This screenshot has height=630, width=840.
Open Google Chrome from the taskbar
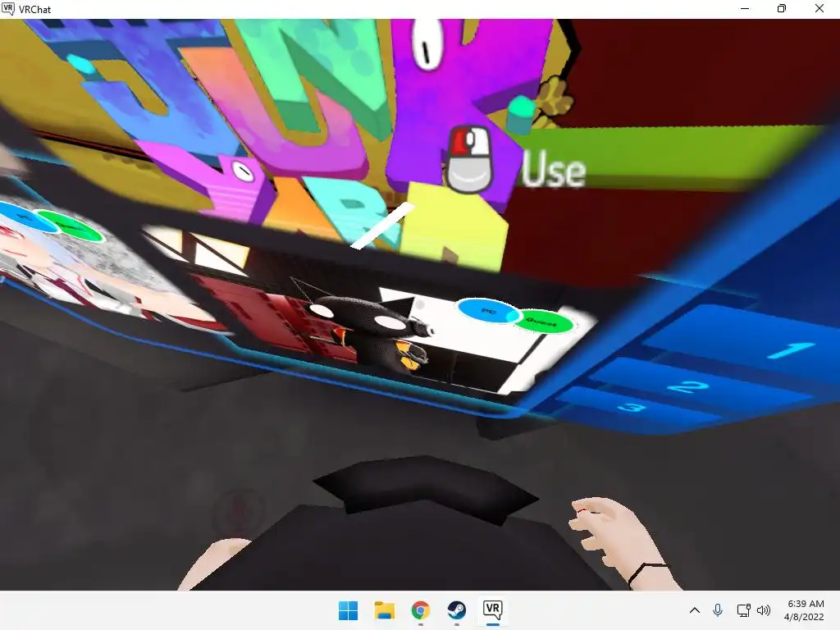click(x=421, y=610)
